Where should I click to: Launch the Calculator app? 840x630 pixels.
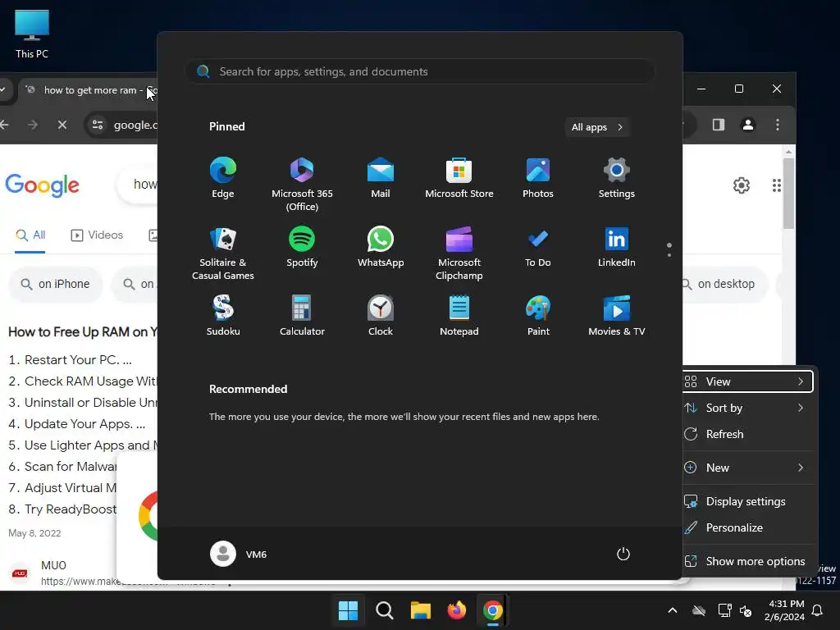(x=302, y=316)
